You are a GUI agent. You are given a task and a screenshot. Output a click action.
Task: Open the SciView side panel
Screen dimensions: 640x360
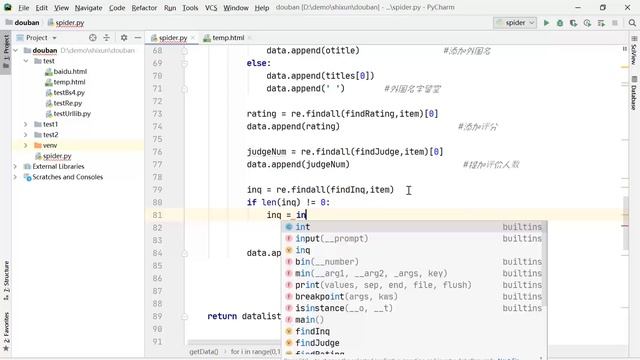[x=634, y=51]
